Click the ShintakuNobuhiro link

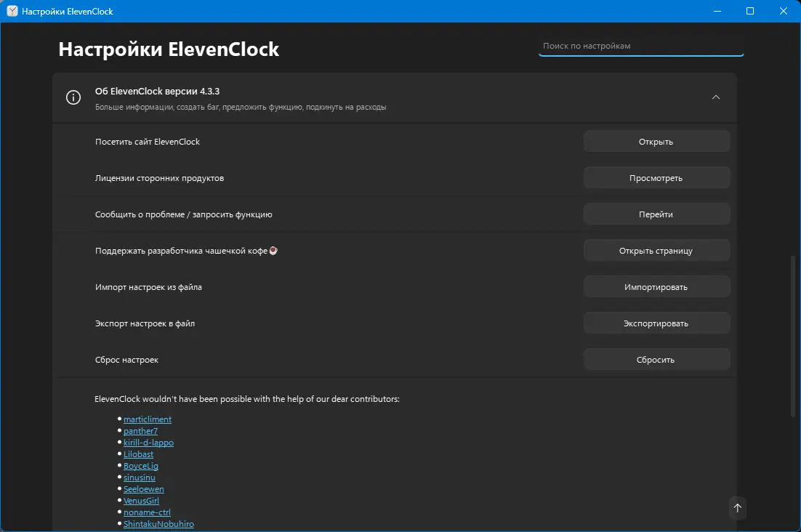point(158,524)
